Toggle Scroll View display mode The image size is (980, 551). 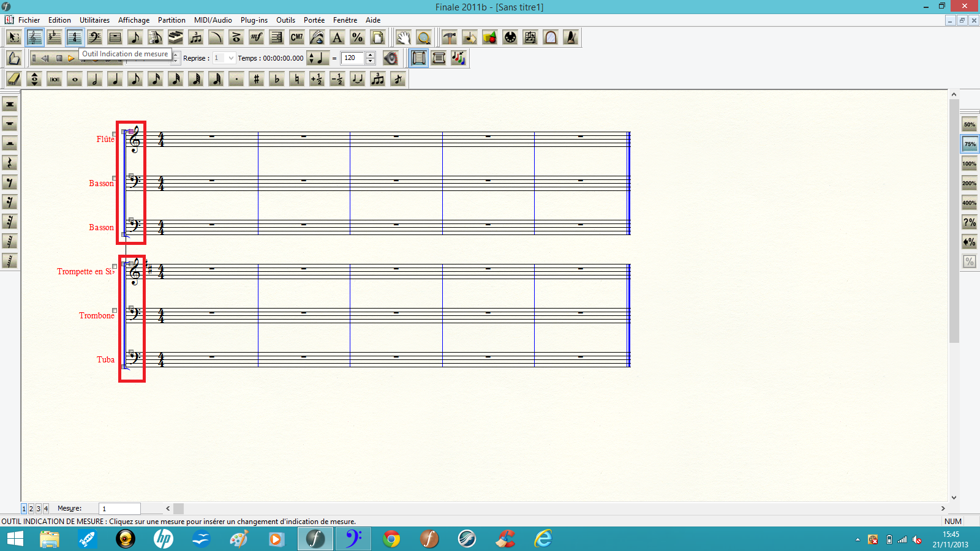(439, 58)
